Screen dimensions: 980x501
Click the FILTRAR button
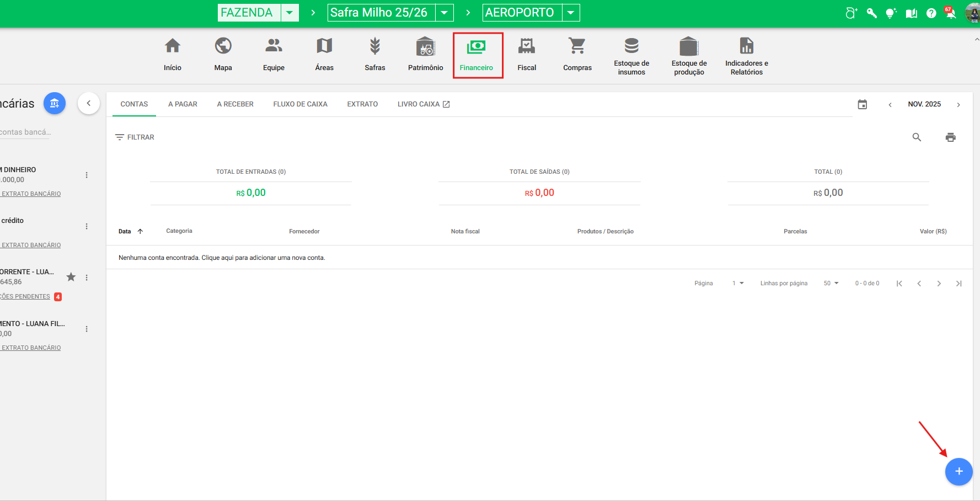click(x=135, y=137)
